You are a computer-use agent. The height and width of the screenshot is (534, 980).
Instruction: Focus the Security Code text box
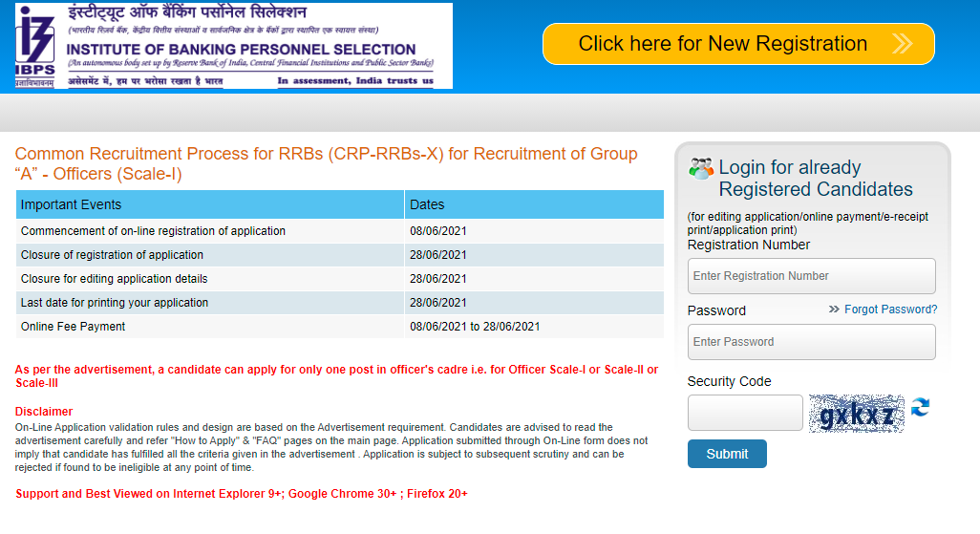[745, 413]
